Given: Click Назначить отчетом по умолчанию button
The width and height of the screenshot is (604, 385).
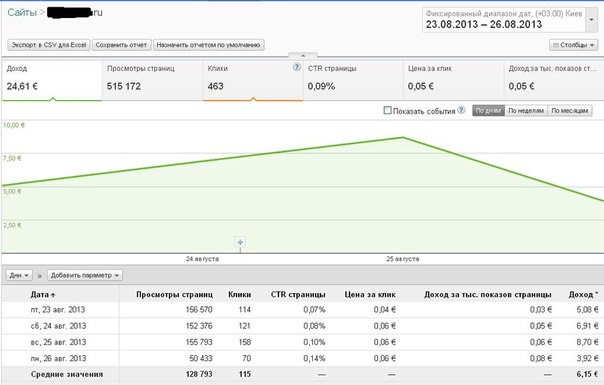Looking at the screenshot, I should click(x=208, y=45).
